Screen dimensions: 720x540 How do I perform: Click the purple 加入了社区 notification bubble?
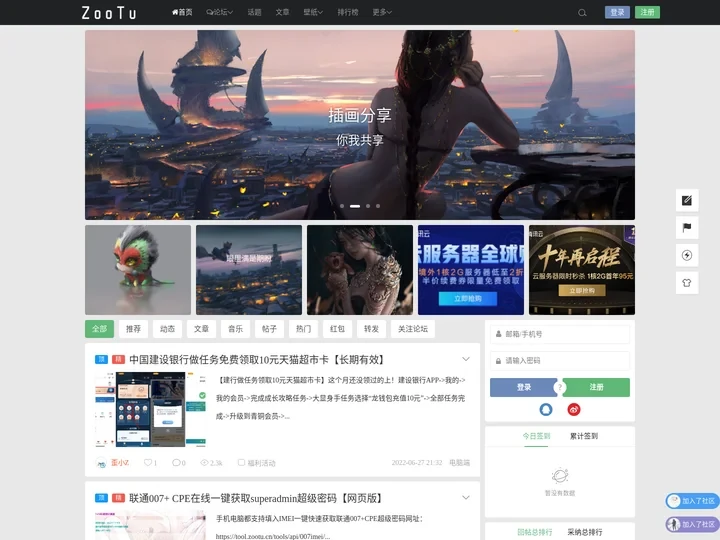pyautogui.click(x=692, y=524)
